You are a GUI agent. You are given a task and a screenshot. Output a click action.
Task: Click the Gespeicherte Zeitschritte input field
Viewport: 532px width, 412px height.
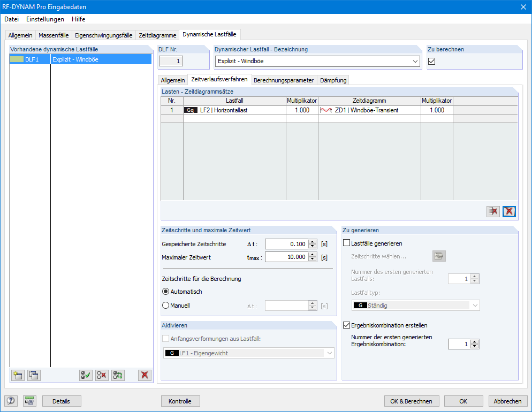tap(286, 244)
